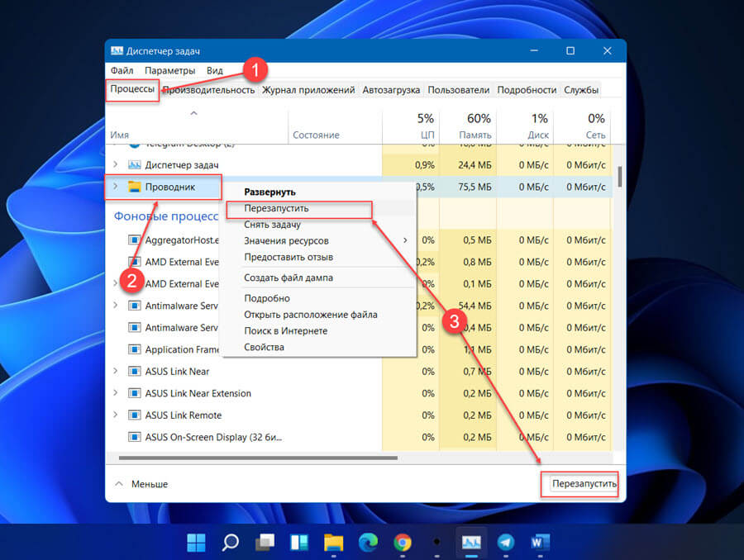Sort by ЦП column header

411,126
